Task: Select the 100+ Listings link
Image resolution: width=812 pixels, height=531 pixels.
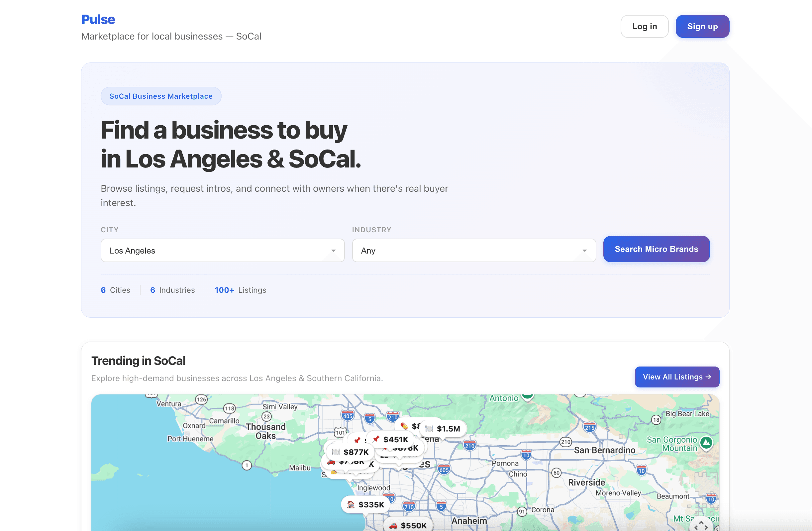Action: tap(240, 290)
